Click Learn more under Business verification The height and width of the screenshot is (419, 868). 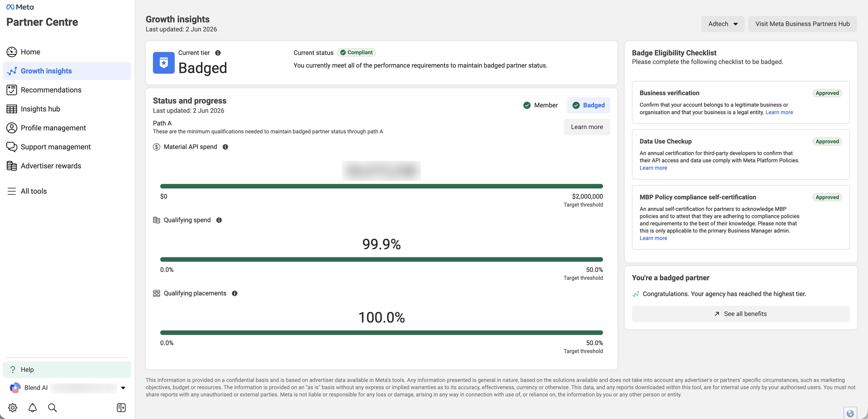779,112
